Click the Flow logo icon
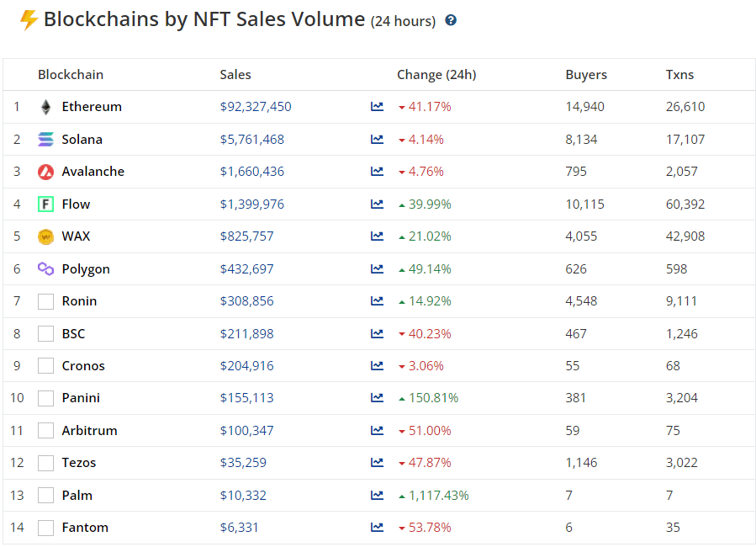The width and height of the screenshot is (756, 547). click(x=45, y=204)
